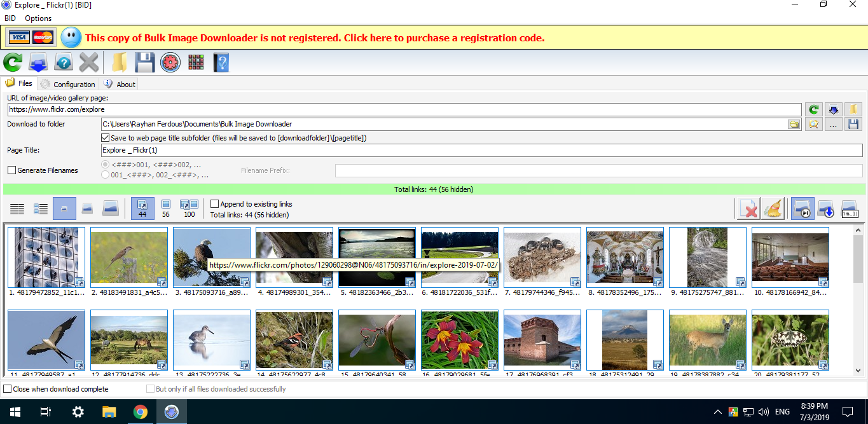868x424 pixels.
Task: Show hidden icons in the system tray
Action: click(718, 412)
